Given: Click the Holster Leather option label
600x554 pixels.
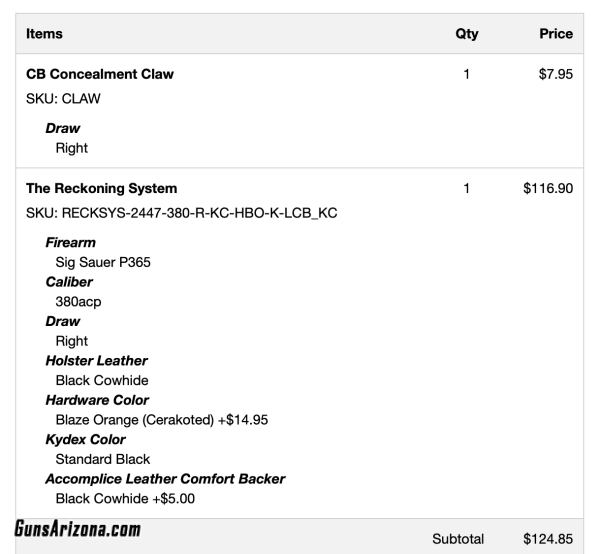Looking at the screenshot, I should (96, 360).
